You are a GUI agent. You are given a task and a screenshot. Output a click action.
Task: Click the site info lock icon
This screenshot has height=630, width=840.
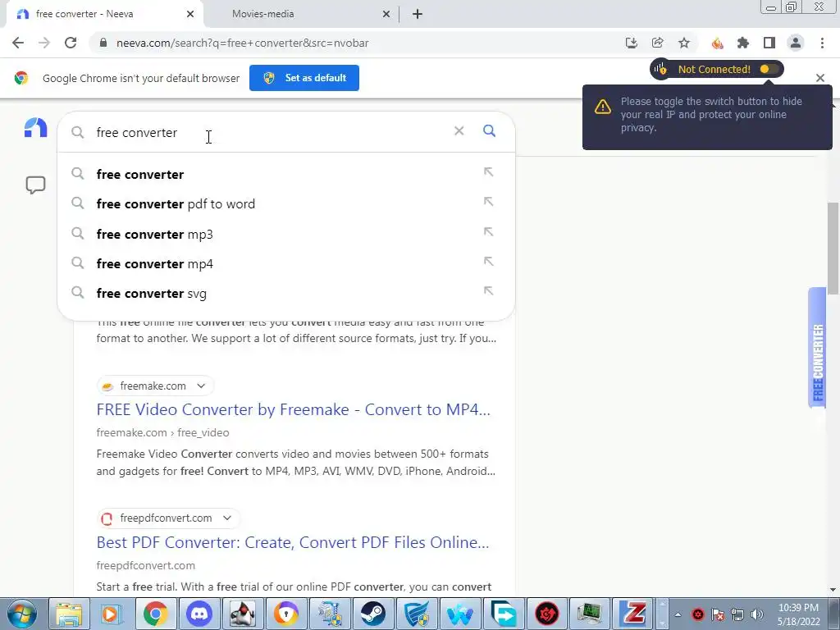click(x=103, y=43)
